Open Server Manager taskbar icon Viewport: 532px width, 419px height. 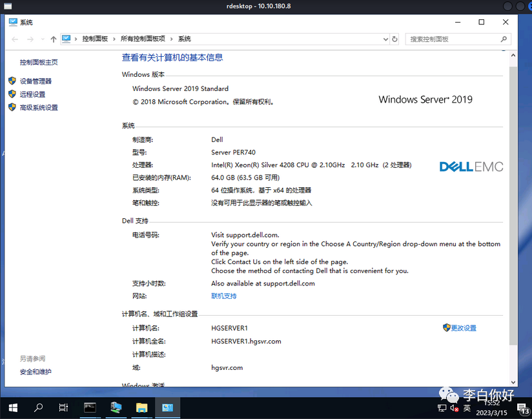(x=116, y=407)
